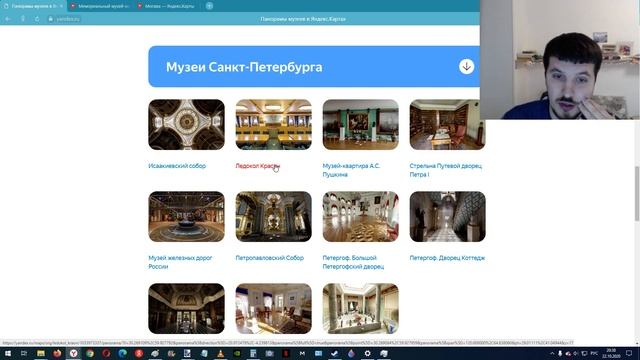Viewport: 640px width, 360px height.
Task: Go back in the browser
Action: (8, 19)
